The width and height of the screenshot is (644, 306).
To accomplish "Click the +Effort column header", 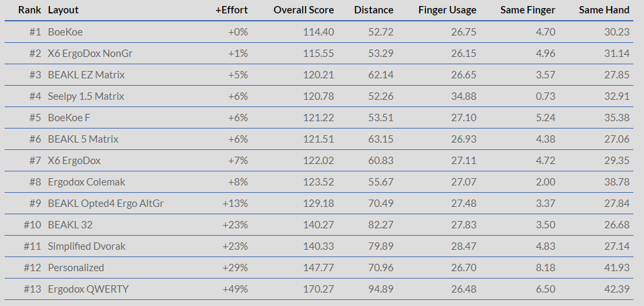I will pyautogui.click(x=231, y=10).
